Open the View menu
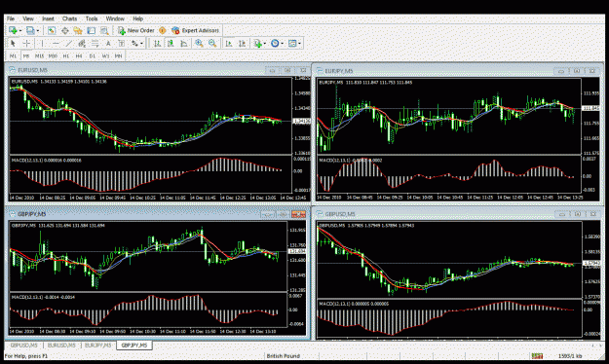 28,18
